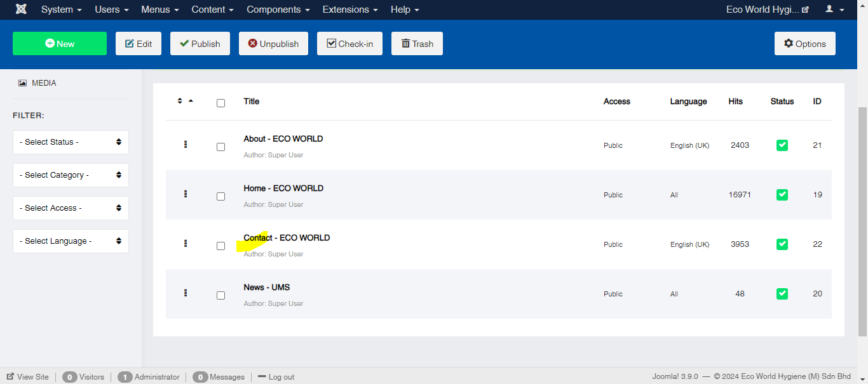
Task: Open the Select Access filter dropdown
Action: (71, 208)
